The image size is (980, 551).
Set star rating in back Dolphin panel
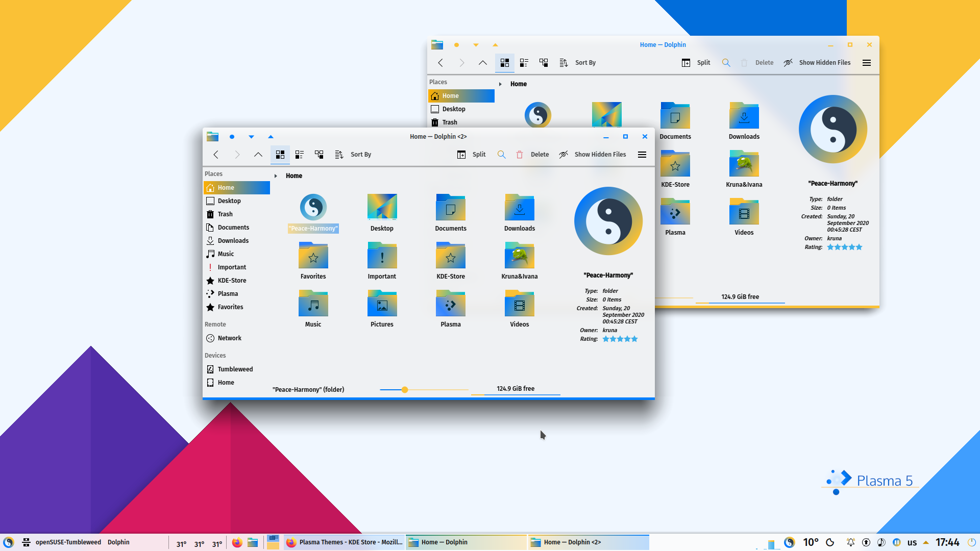tap(845, 247)
